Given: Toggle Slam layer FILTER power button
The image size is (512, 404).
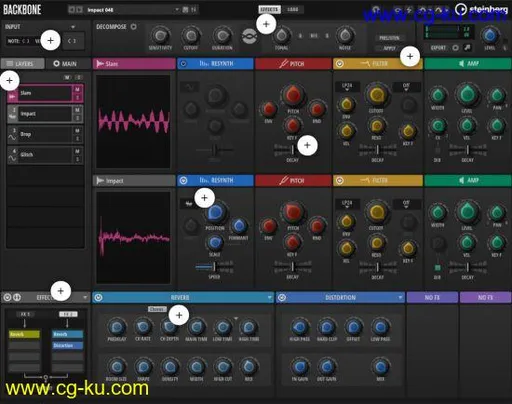Looking at the screenshot, I should [339, 63].
